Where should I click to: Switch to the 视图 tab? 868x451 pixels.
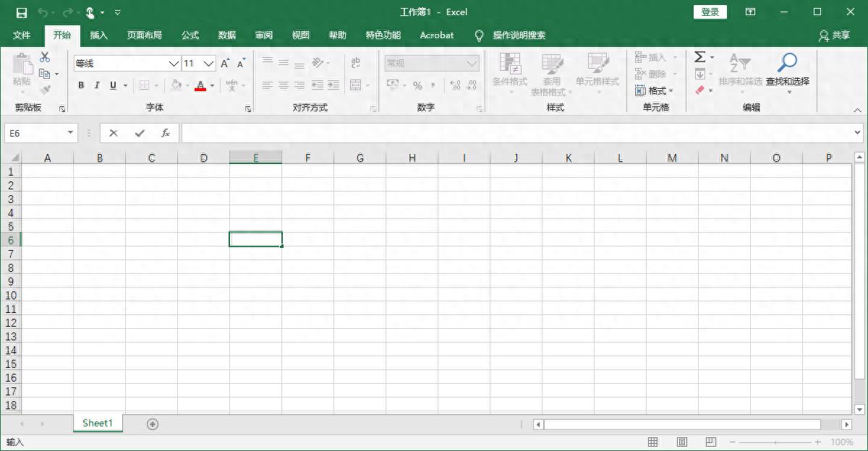click(x=301, y=35)
